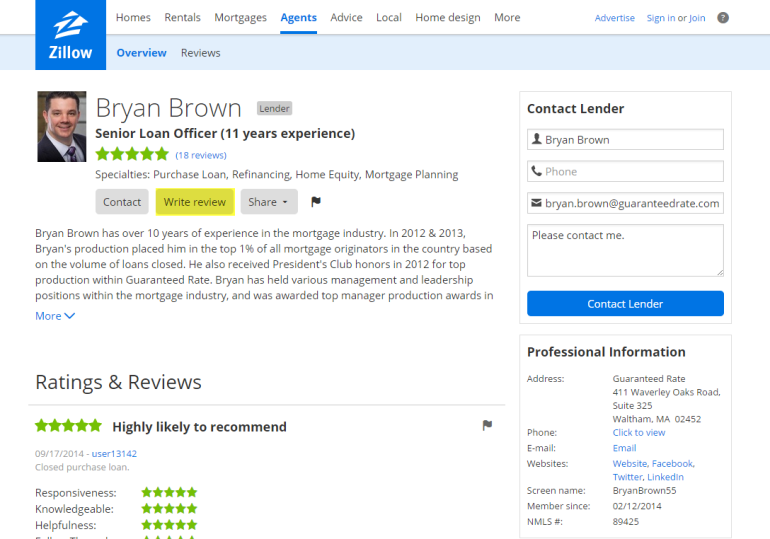The height and width of the screenshot is (539, 770).
Task: Flag the user13142 review
Action: pyautogui.click(x=487, y=425)
